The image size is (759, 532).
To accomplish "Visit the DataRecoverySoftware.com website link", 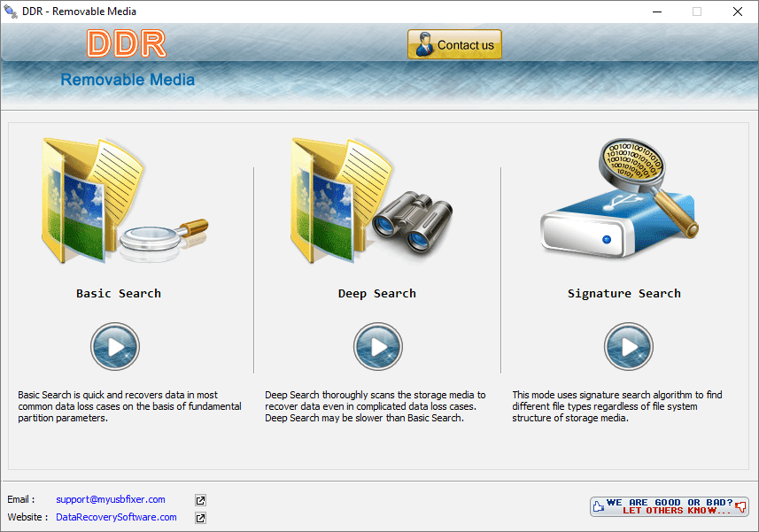I will click(x=116, y=517).
